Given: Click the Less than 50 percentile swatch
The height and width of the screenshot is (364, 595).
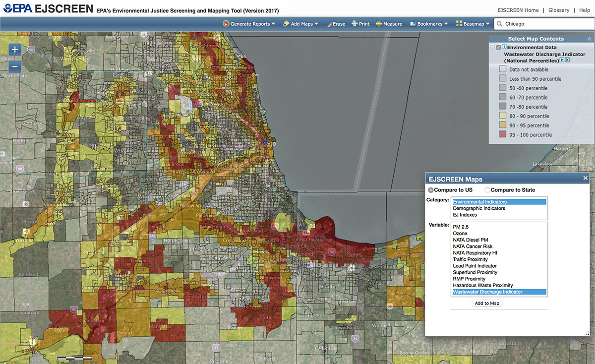Looking at the screenshot, I should click(x=503, y=78).
